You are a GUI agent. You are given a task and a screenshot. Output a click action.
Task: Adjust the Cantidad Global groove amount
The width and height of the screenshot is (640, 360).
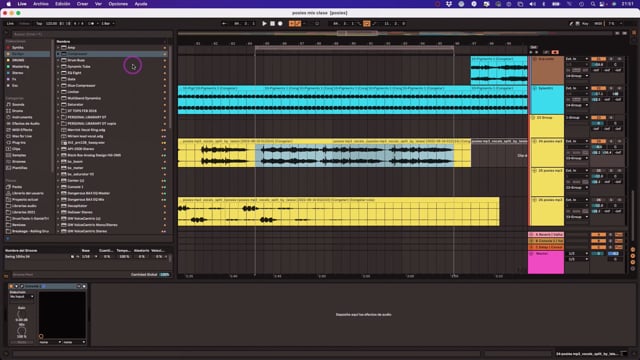click(164, 275)
